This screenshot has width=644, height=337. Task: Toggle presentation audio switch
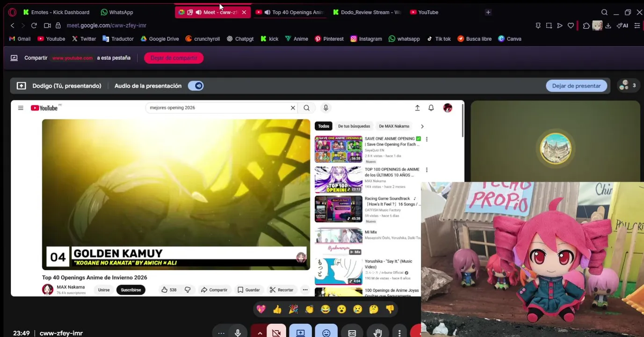195,86
